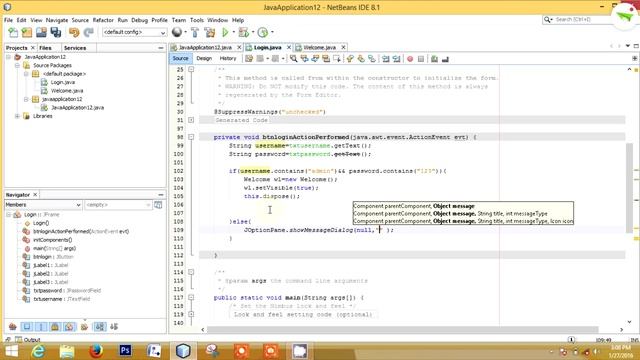Image resolution: width=640 pixels, height=360 pixels.
Task: Switch to History view
Action: click(x=228, y=58)
